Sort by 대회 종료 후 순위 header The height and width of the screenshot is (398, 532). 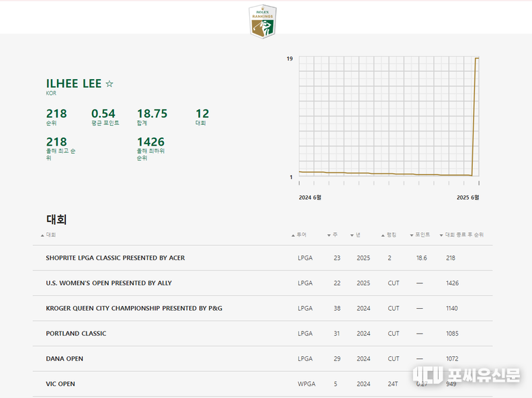coord(461,235)
